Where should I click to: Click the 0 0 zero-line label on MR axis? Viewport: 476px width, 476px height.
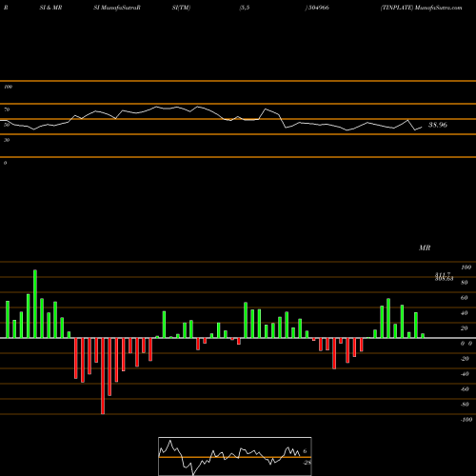pyautogui.click(x=466, y=344)
